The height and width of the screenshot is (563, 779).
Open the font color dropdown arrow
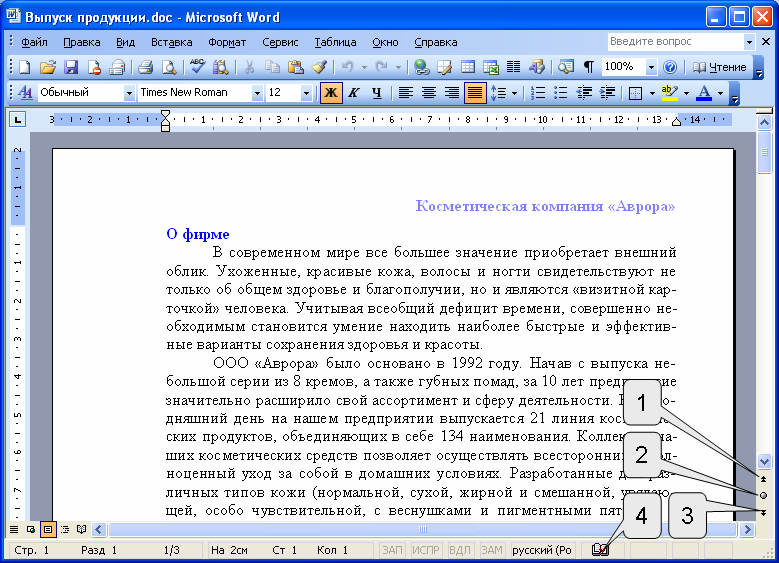[x=720, y=93]
